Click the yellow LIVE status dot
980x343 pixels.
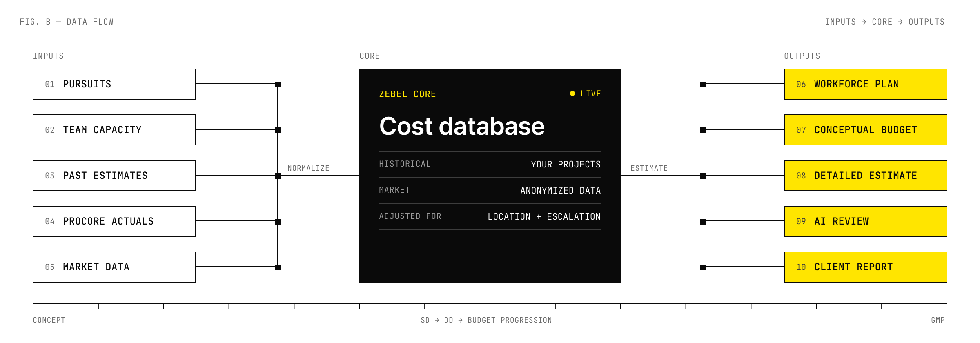click(572, 94)
